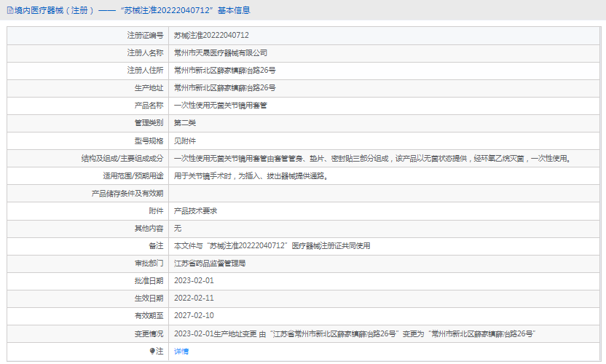The width and height of the screenshot is (606, 364).
Task: Select product name 一次性使用无菌关节镜用套管
Action: point(220,105)
